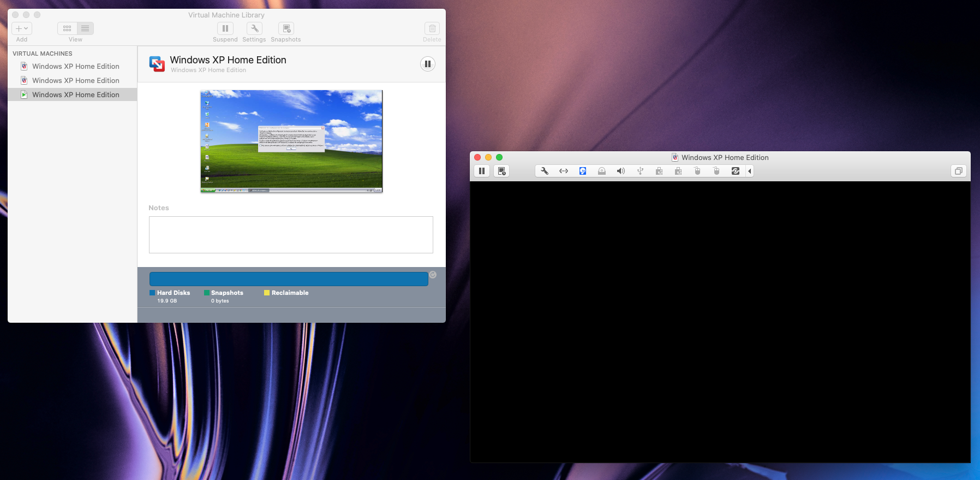Image resolution: width=980 pixels, height=480 pixels.
Task: Click the 0 bytes snapshots value
Action: click(220, 301)
